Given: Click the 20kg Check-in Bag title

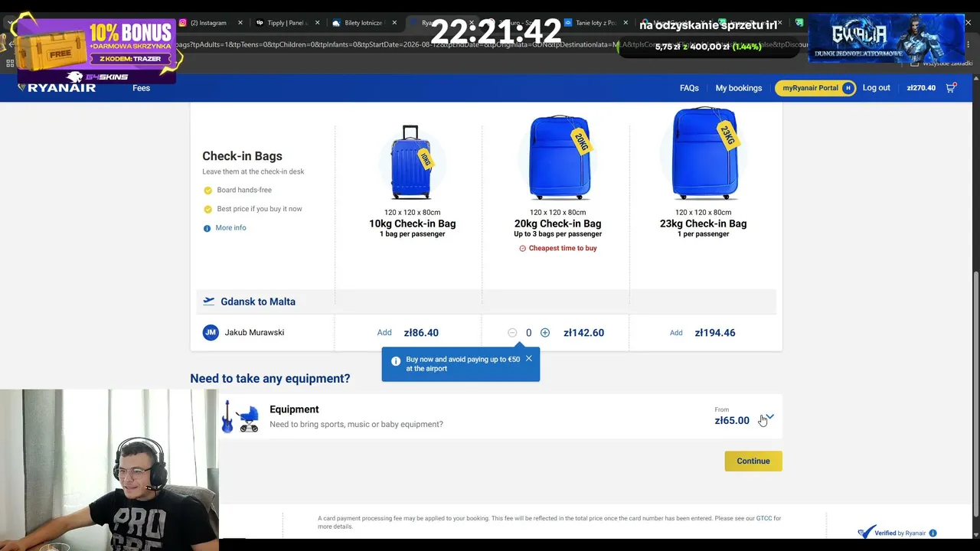Looking at the screenshot, I should (x=558, y=223).
